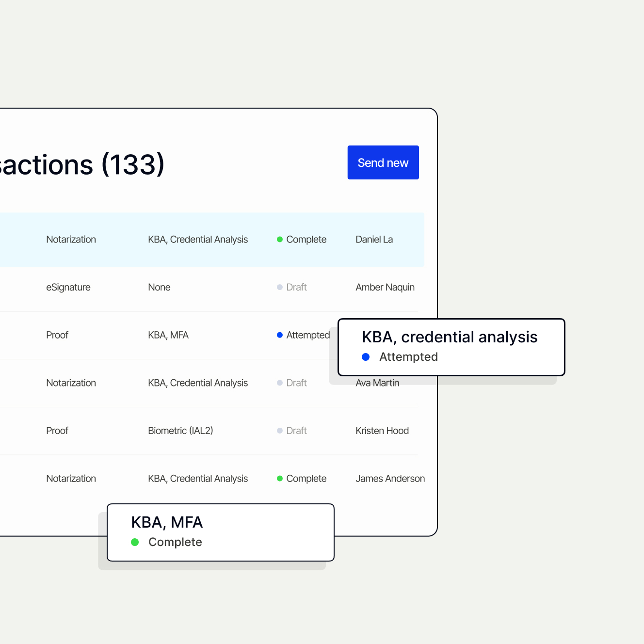Click green dot in KBA, MFA floating card
This screenshot has width=644, height=644.
[x=135, y=542]
